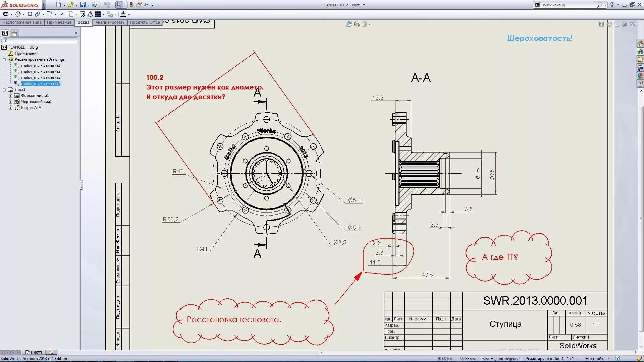
Task: Click the Print icon in toolbar
Action: 95,5
